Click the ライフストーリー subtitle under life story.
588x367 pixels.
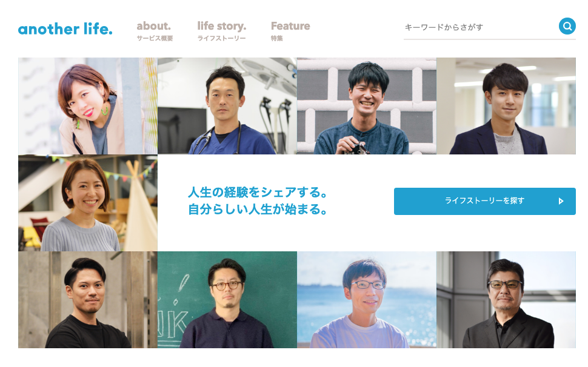point(222,38)
